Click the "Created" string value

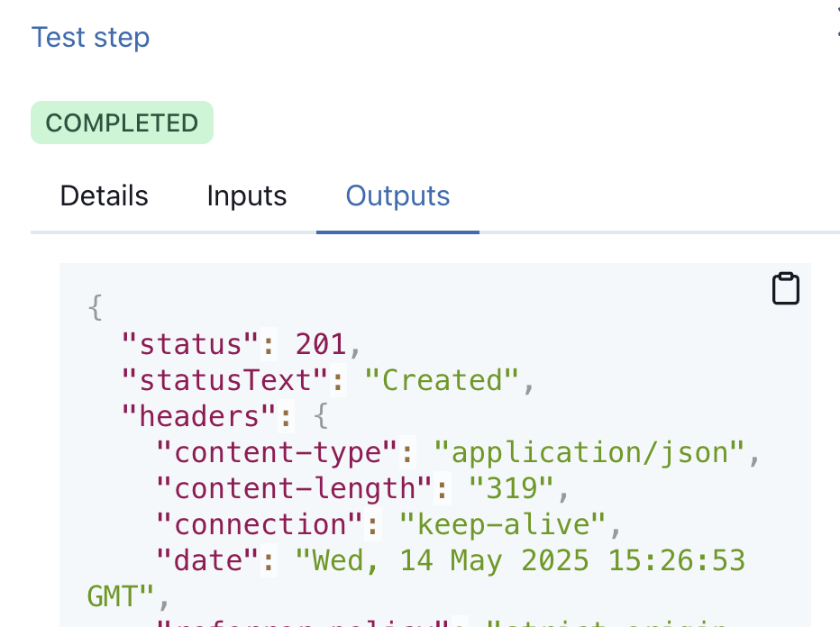(442, 380)
